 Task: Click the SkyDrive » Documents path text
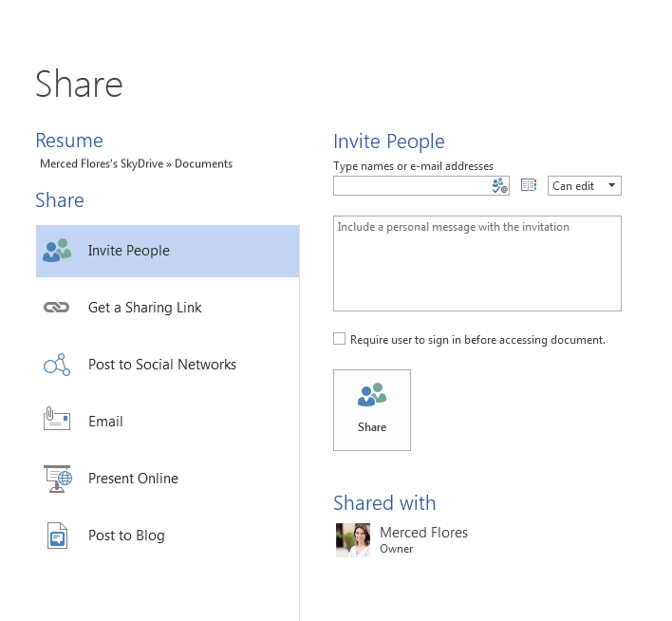pos(136,163)
